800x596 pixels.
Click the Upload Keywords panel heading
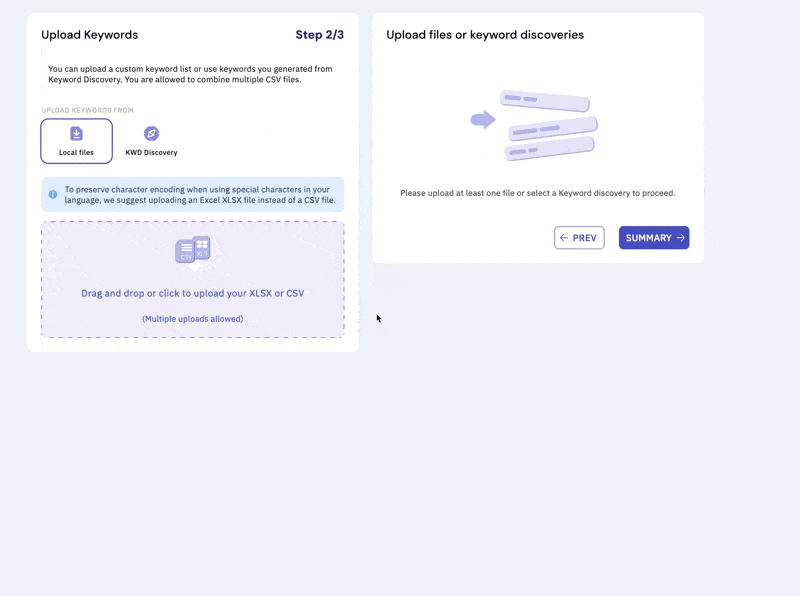click(x=90, y=34)
